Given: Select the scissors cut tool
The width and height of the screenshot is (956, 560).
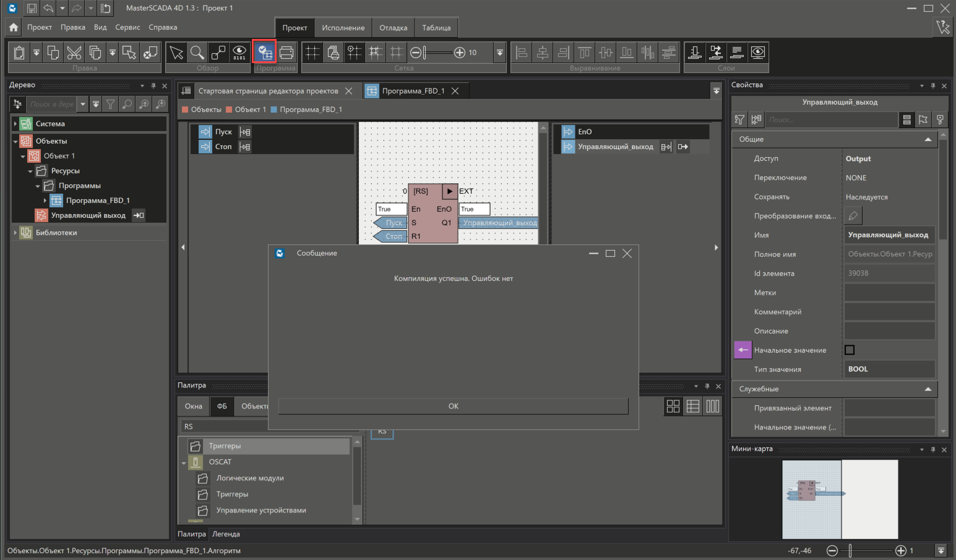Looking at the screenshot, I should pos(74,53).
